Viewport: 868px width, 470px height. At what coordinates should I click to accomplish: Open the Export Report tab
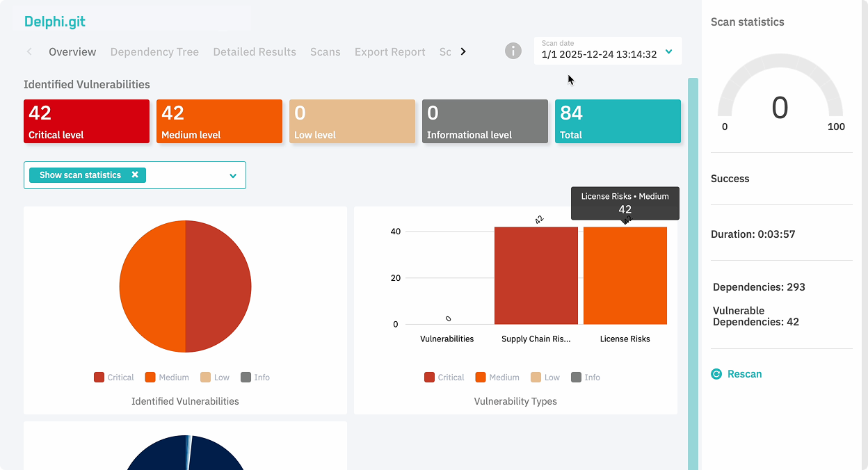[390, 51]
